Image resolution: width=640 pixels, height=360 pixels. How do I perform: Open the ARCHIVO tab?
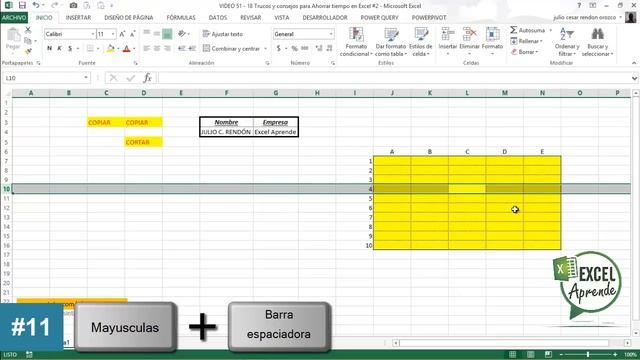14,18
